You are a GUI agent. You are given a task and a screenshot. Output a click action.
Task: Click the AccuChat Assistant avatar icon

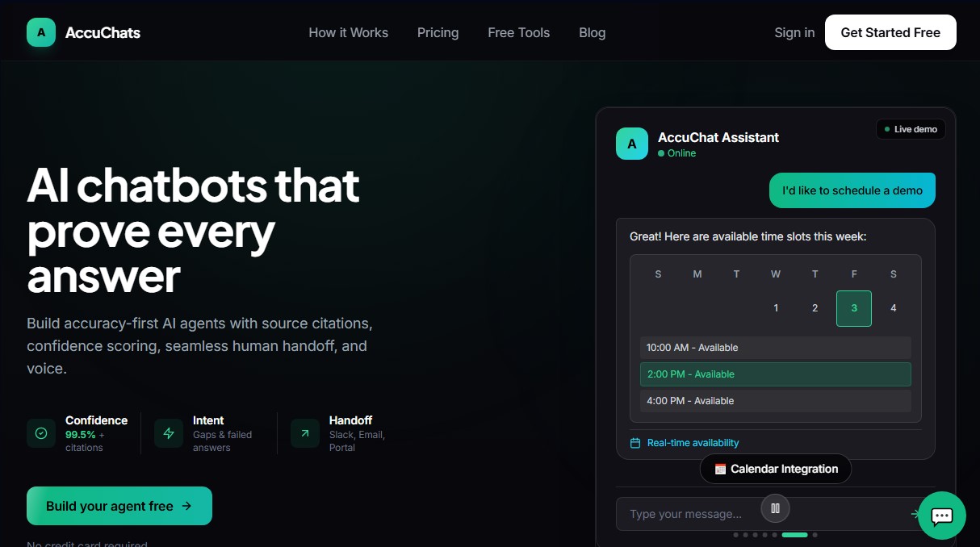point(632,144)
